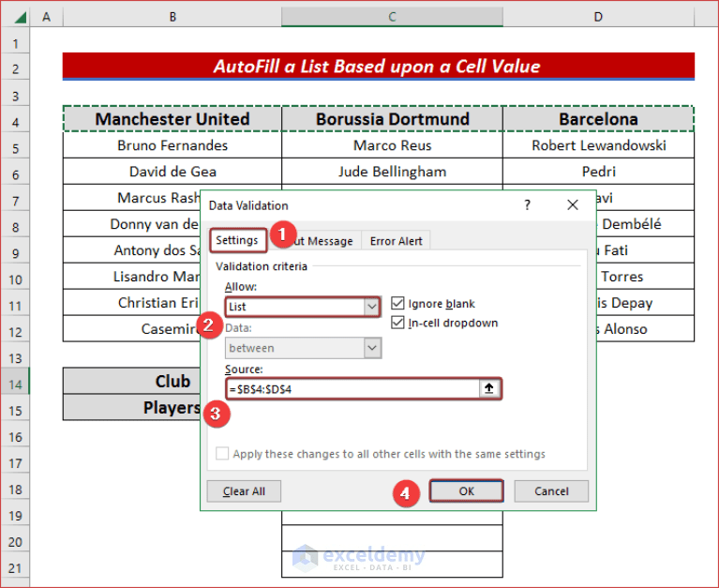Viewport: 719px width, 588px height.
Task: Toggle the Ignore blank checkbox
Action: click(397, 303)
